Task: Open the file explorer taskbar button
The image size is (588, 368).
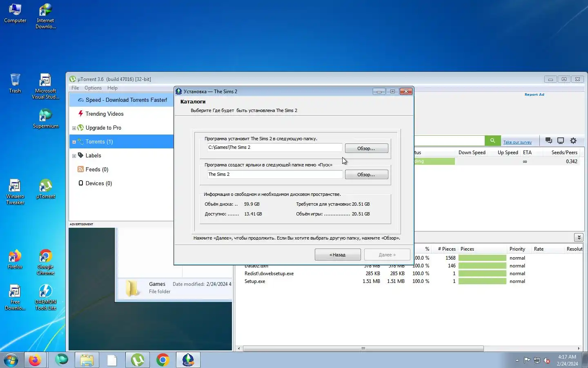Action: pyautogui.click(x=87, y=360)
